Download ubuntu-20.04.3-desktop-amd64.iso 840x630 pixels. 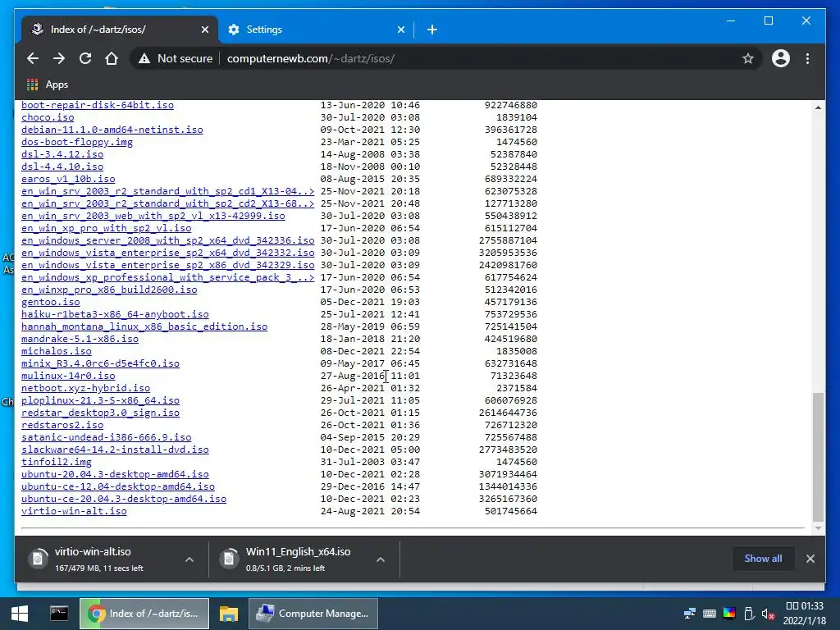pyautogui.click(x=115, y=475)
